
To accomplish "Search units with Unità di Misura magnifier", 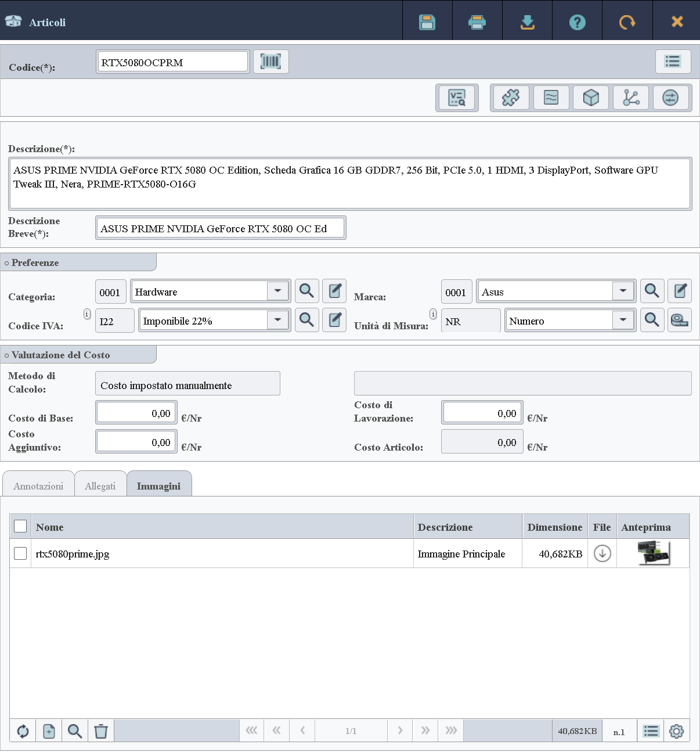I will [x=652, y=320].
